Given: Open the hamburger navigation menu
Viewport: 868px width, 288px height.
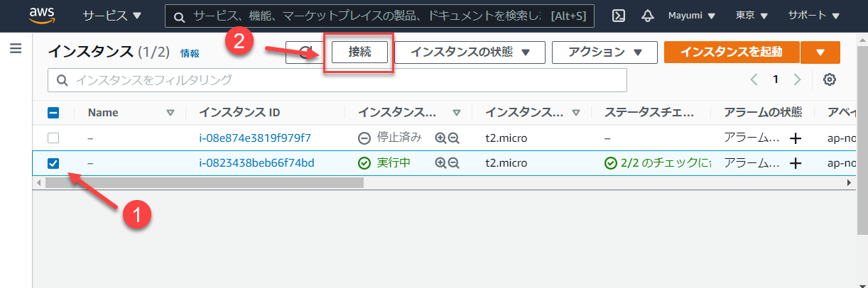Looking at the screenshot, I should [16, 49].
